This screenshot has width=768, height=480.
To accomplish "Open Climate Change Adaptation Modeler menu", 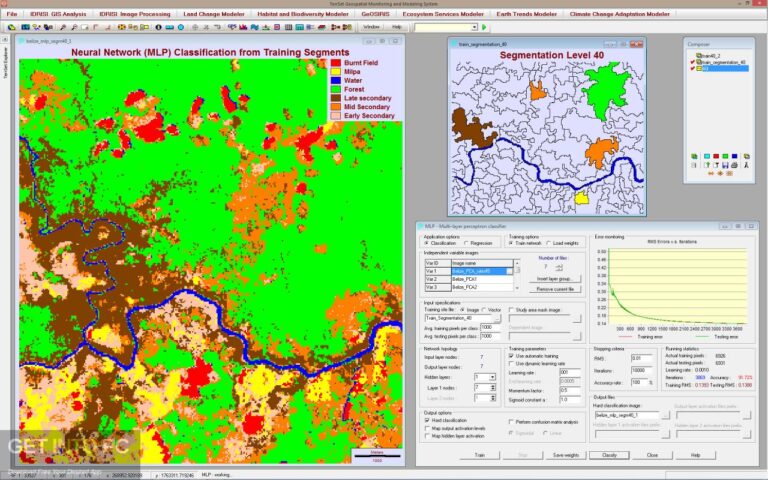I will tap(620, 14).
